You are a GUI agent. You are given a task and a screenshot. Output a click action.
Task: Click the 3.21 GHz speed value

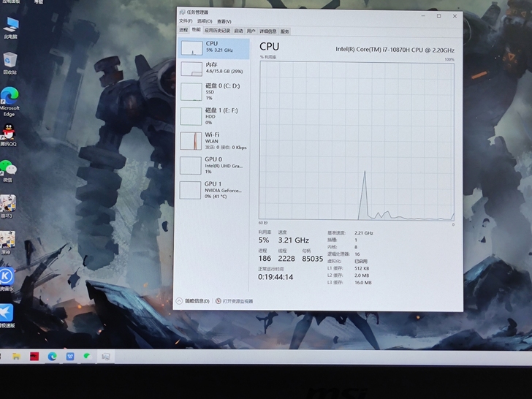point(294,240)
